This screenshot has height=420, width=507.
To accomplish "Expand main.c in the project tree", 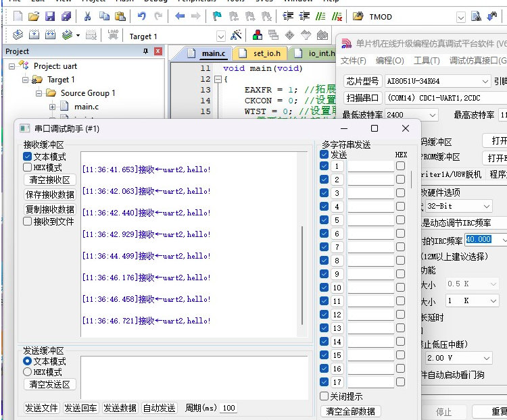I will click(x=52, y=107).
